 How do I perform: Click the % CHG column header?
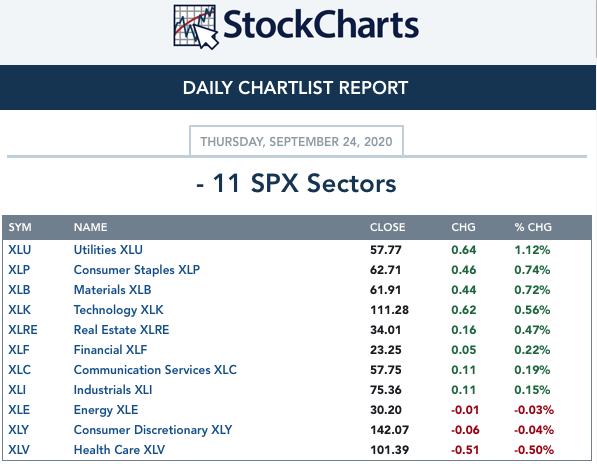click(x=533, y=227)
